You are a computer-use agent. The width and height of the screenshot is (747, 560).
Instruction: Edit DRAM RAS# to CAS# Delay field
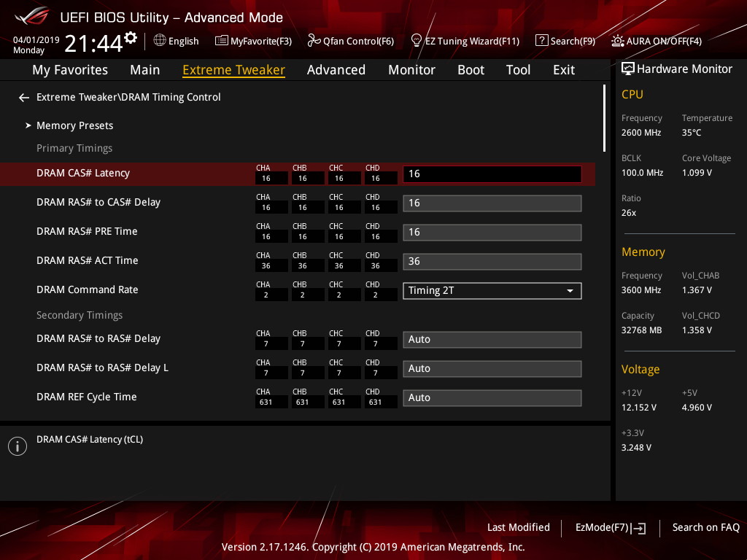click(x=492, y=203)
